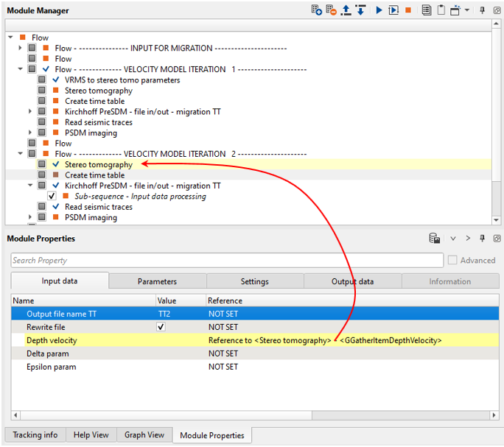Move selected module up with arrow icon
This screenshot has width=504, height=447.
click(x=346, y=10)
